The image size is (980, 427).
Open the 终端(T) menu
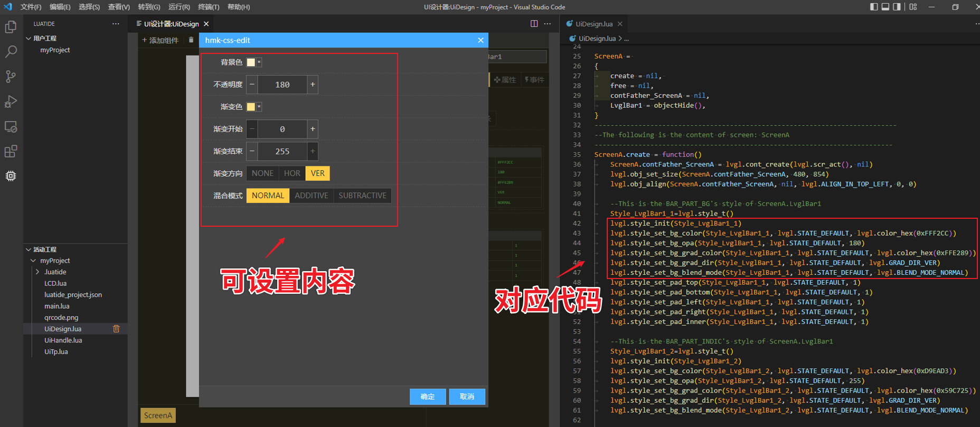[209, 7]
